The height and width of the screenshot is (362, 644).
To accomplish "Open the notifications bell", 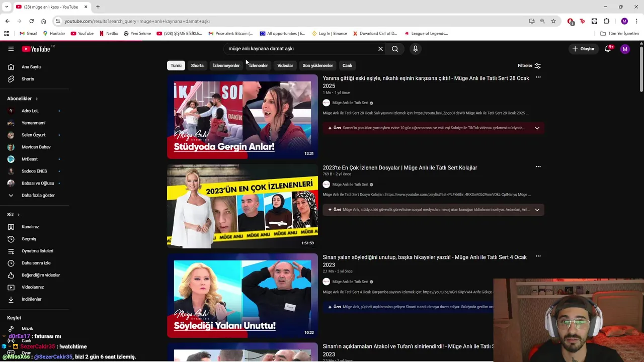I will (x=608, y=49).
